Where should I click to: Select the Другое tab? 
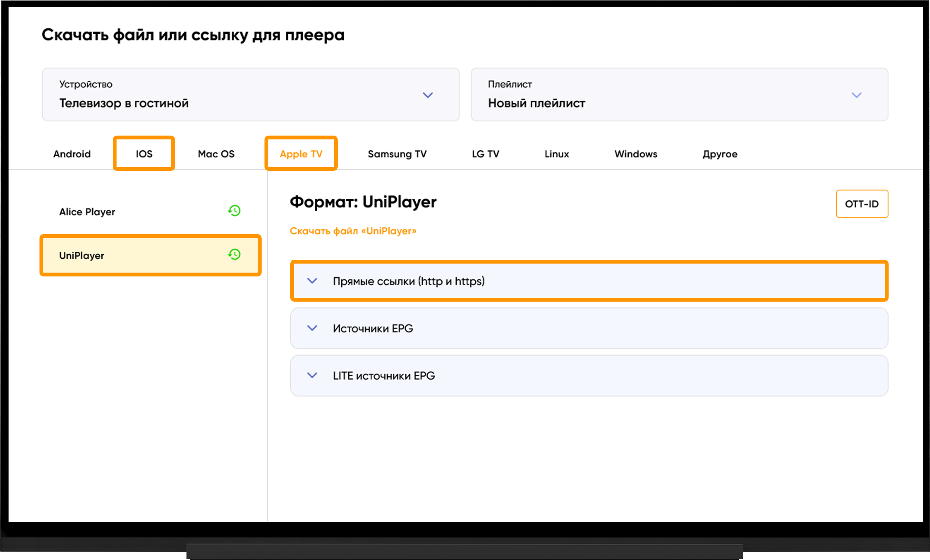pos(720,154)
